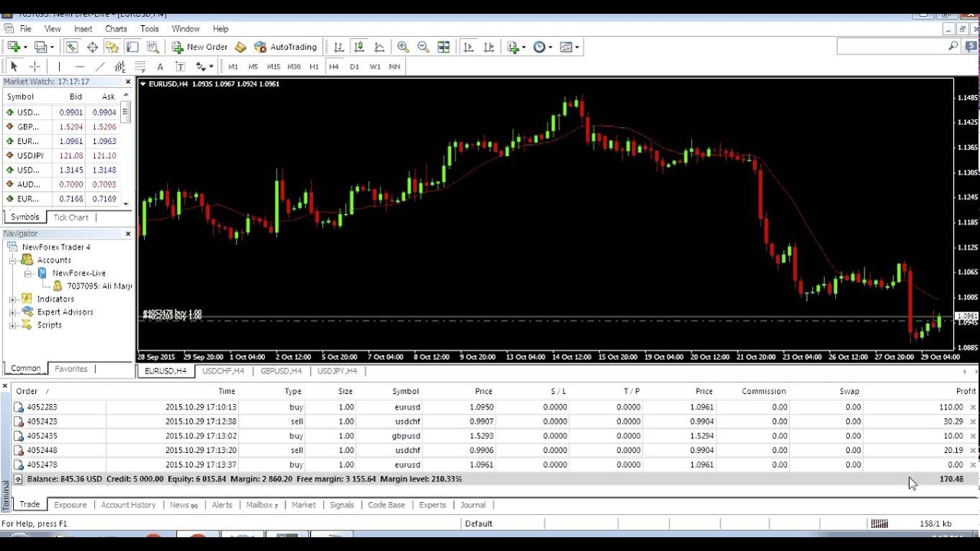980x551 pixels.
Task: Open the Account History terminal tab
Action: click(x=128, y=505)
